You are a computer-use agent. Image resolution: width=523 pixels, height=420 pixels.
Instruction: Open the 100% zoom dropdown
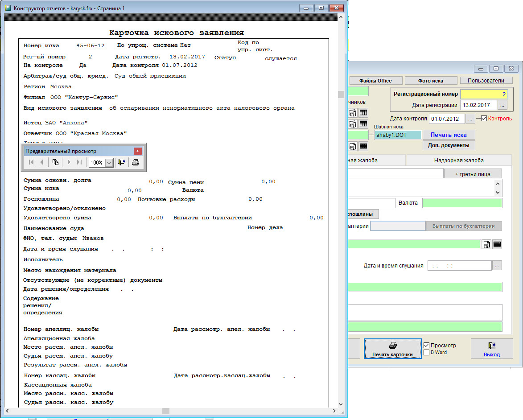(109, 163)
